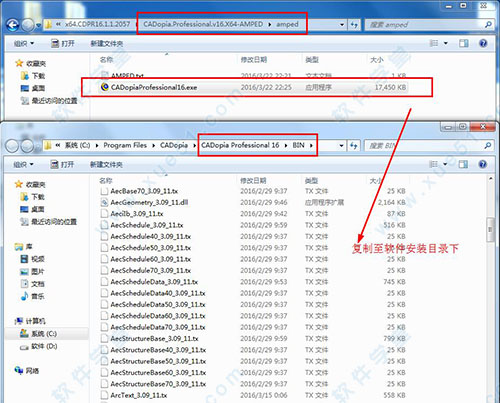Open view options dropdown arrow in amped window

coord(445,43)
